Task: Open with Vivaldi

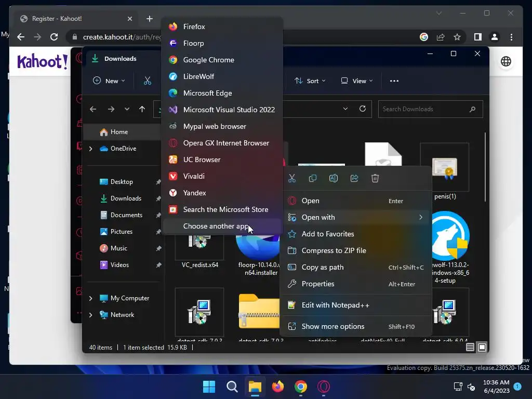Action: click(222, 176)
